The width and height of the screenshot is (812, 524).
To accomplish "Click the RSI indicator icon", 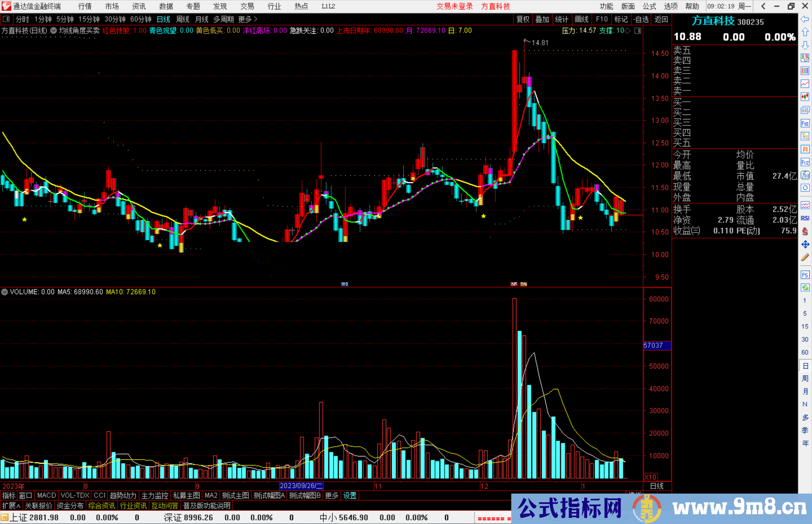I will pyautogui.click(x=804, y=218).
